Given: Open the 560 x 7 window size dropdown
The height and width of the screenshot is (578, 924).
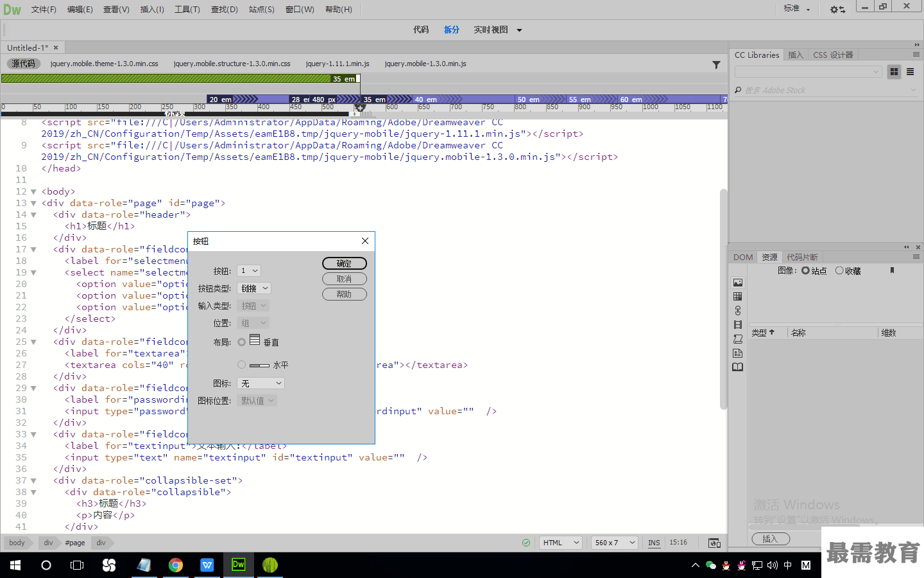Looking at the screenshot, I should pos(614,543).
